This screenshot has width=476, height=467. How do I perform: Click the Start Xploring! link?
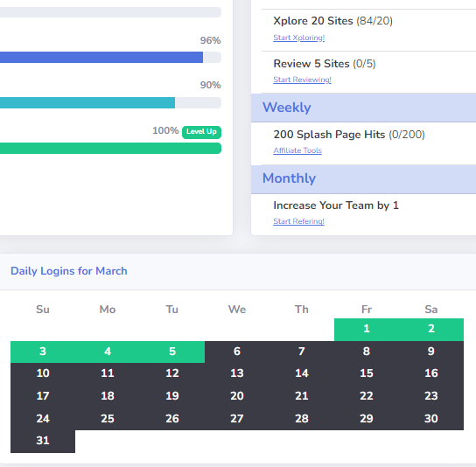pos(298,38)
